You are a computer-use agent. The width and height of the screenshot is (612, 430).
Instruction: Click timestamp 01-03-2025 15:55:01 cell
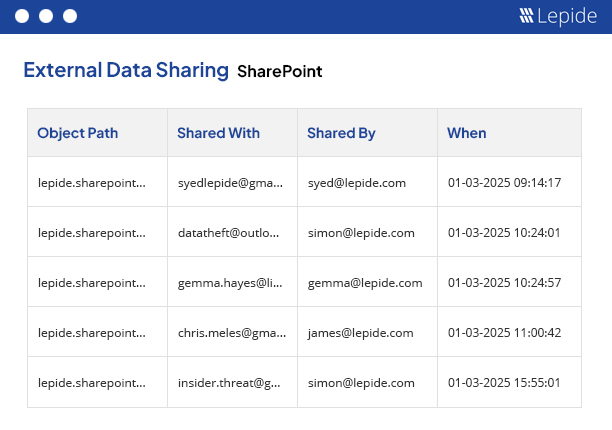click(505, 383)
